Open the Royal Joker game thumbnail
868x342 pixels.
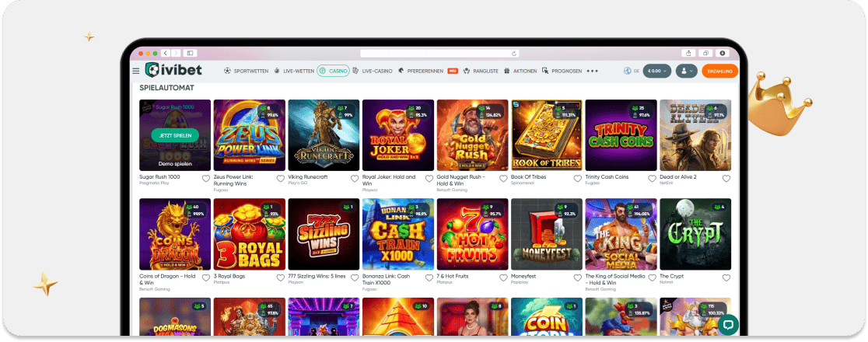click(x=398, y=135)
